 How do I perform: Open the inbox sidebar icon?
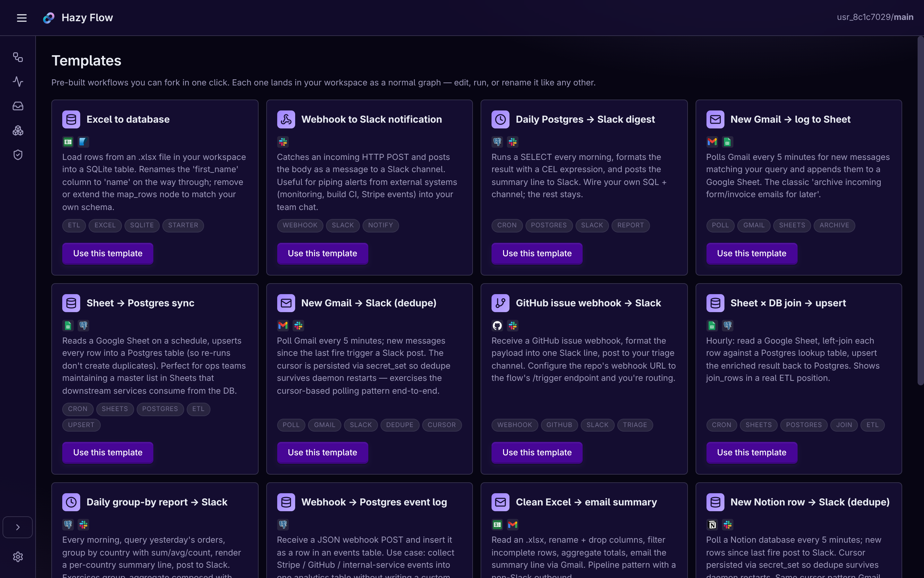point(18,106)
